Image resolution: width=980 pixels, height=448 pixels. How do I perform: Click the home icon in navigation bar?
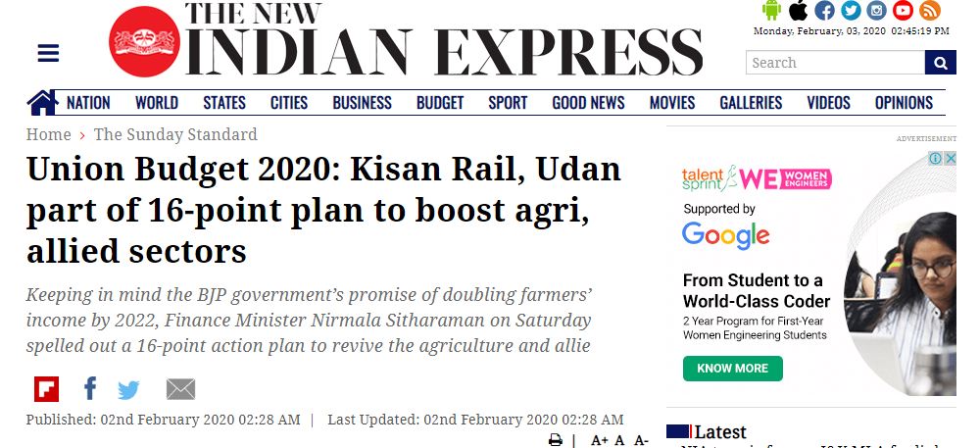pyautogui.click(x=42, y=103)
